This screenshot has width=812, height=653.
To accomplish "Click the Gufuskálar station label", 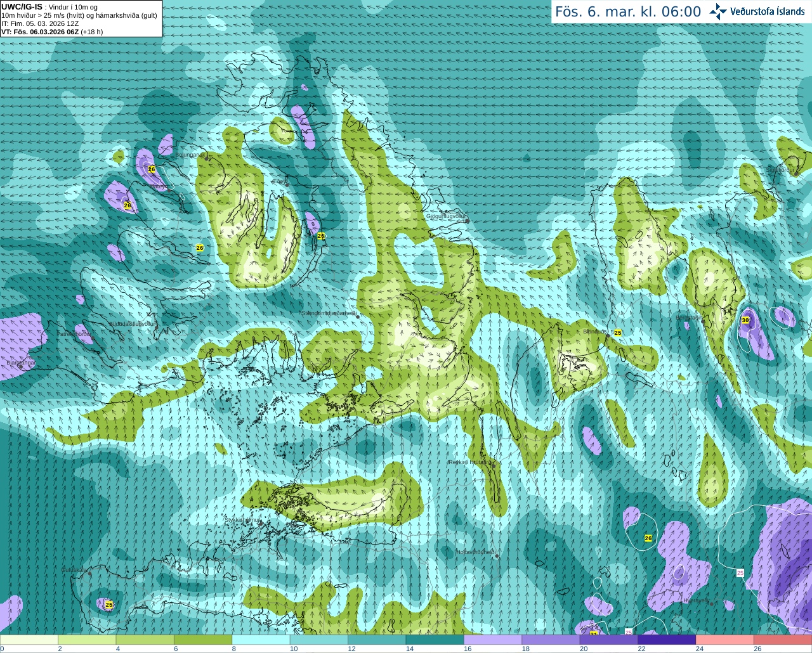I will click(x=74, y=570).
